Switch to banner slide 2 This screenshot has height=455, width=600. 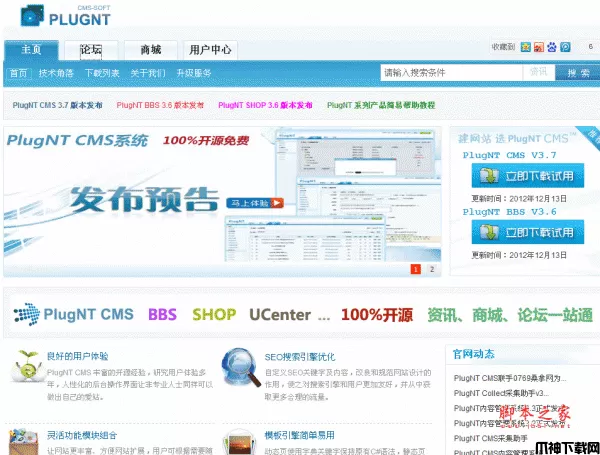(x=432, y=269)
